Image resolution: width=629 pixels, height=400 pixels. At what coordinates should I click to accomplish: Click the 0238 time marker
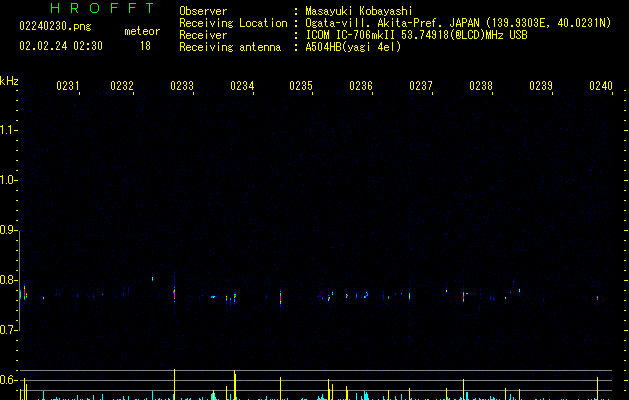coord(481,85)
